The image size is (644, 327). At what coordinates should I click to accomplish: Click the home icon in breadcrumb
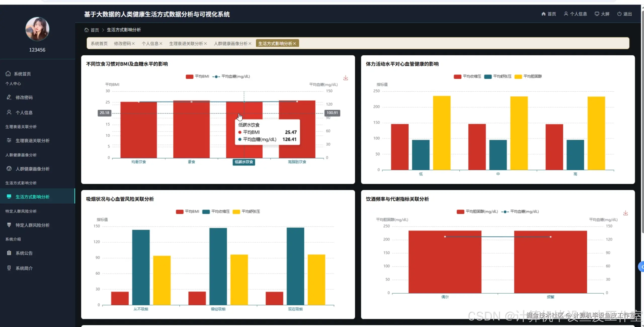pos(87,30)
